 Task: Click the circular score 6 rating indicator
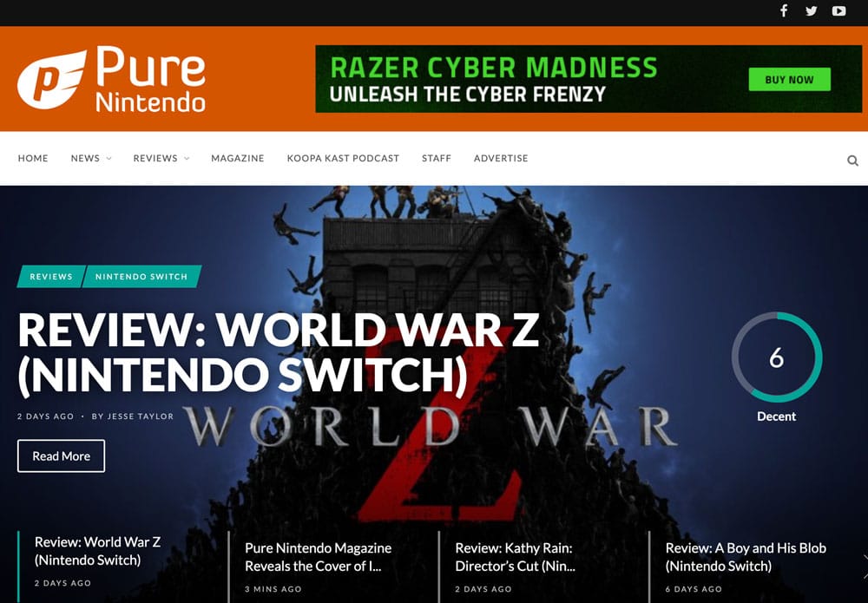click(x=777, y=357)
